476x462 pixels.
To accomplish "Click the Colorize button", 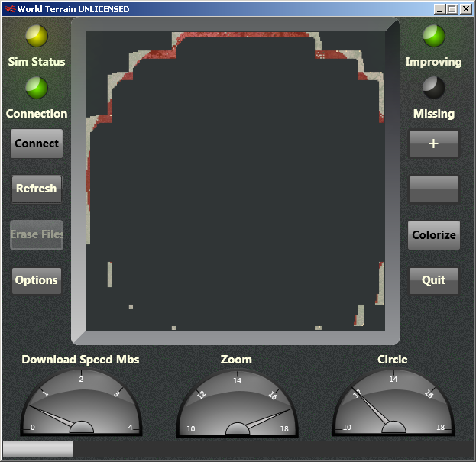I will coord(434,235).
